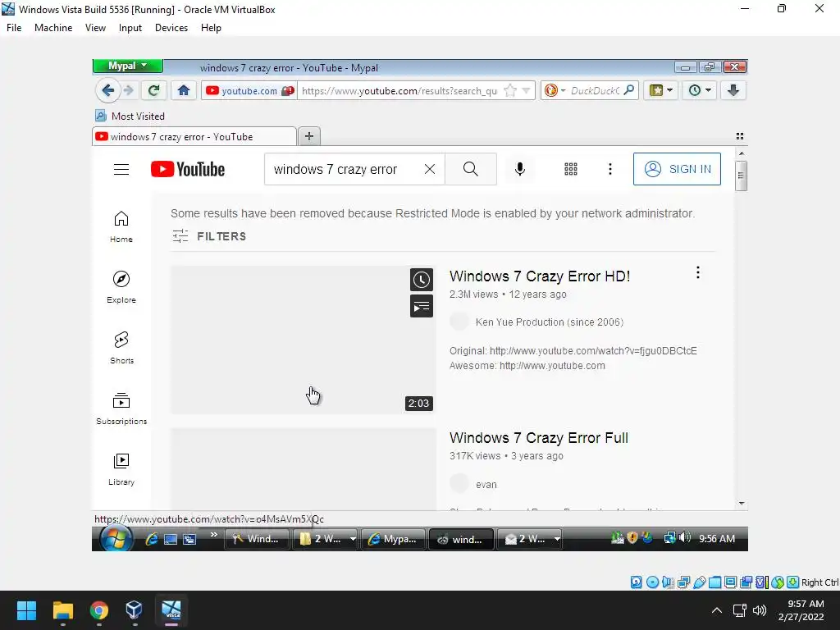Reload the page in Mypal
This screenshot has height=630, width=840.
tap(153, 90)
